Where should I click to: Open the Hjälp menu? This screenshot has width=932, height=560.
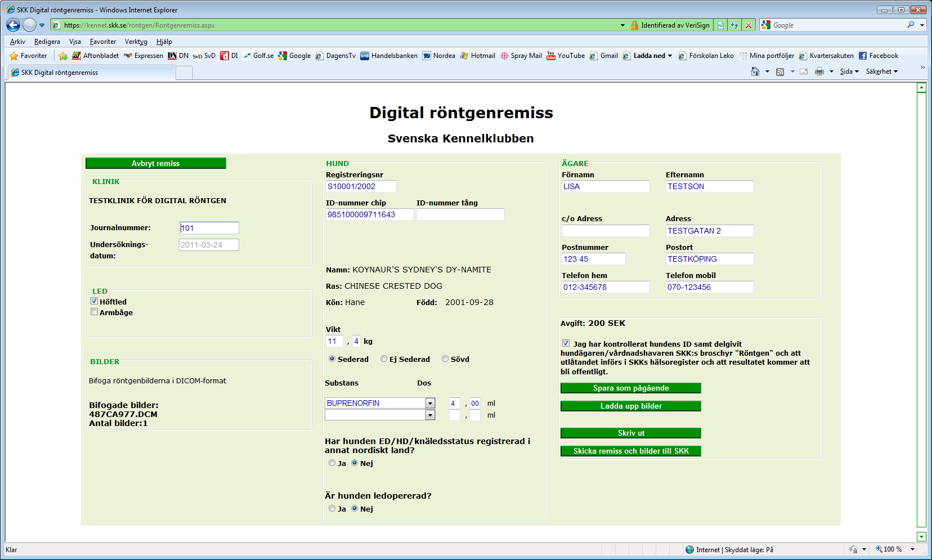[164, 42]
